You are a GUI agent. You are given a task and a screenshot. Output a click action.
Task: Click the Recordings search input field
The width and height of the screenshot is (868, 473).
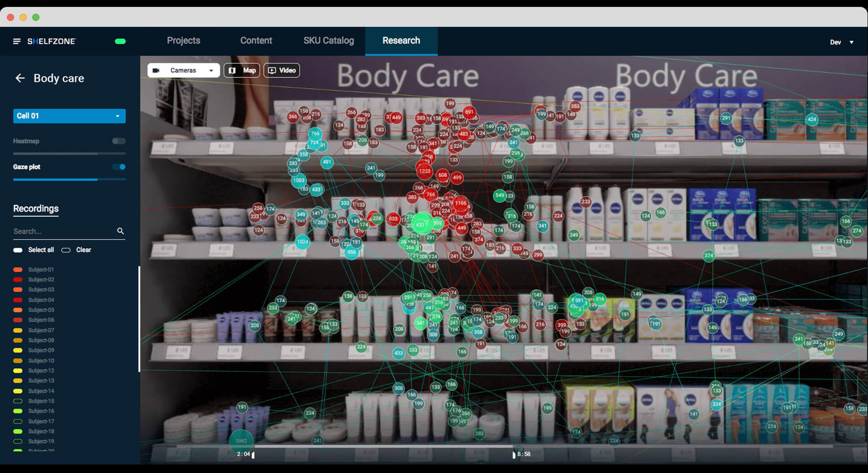pos(63,231)
